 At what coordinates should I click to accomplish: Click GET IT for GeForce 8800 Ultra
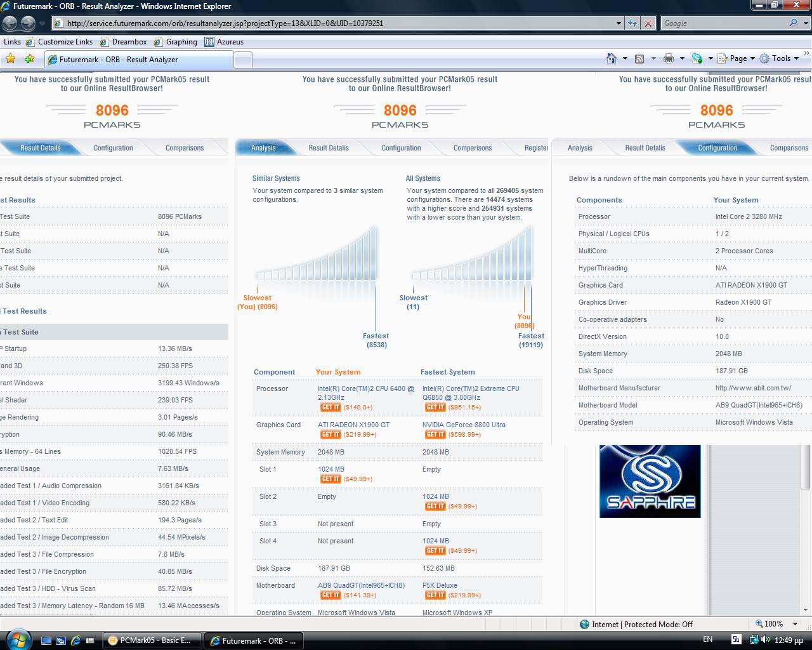pyautogui.click(x=435, y=435)
